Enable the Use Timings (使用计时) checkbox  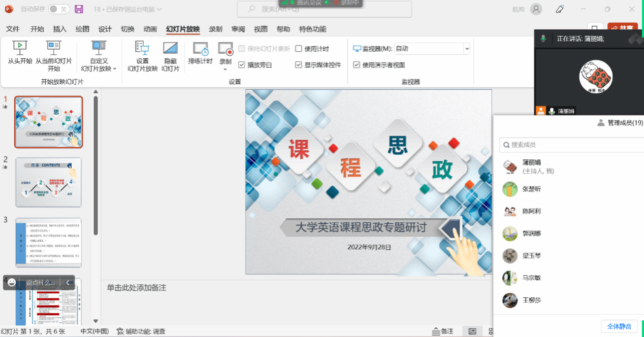pyautogui.click(x=299, y=49)
